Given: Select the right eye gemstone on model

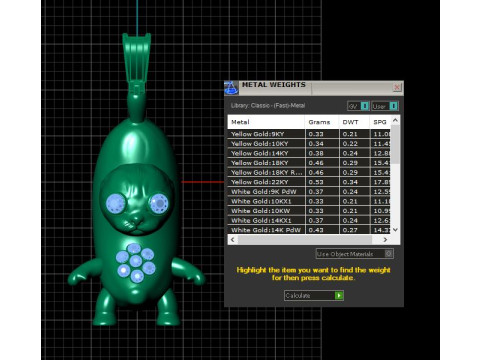Looking at the screenshot, I should 159,203.
